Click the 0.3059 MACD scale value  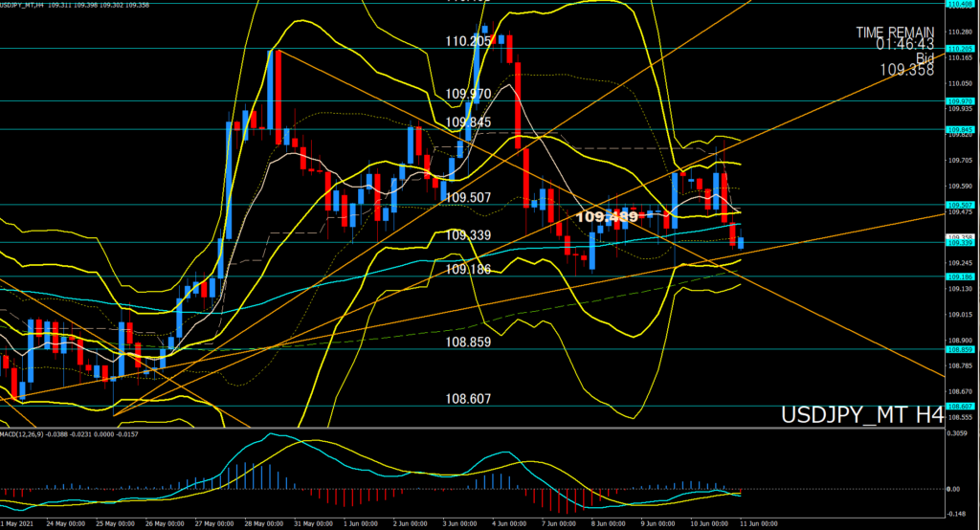[957, 433]
